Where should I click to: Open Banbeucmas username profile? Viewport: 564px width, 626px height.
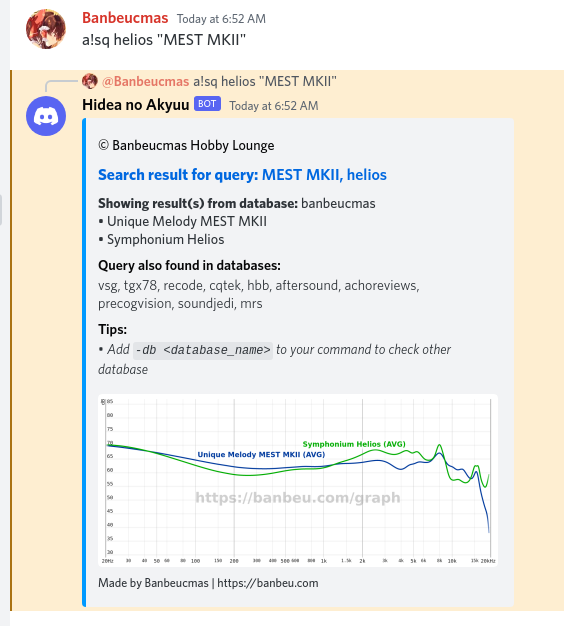(125, 18)
